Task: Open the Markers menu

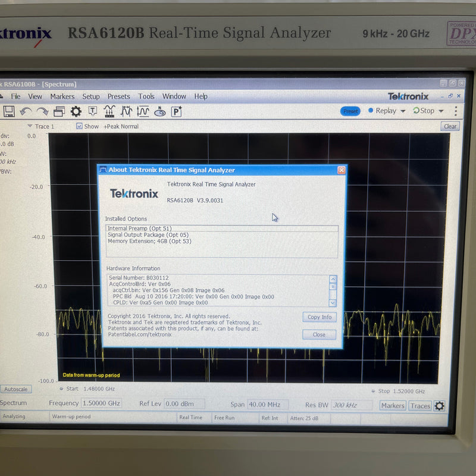Action: click(x=62, y=96)
